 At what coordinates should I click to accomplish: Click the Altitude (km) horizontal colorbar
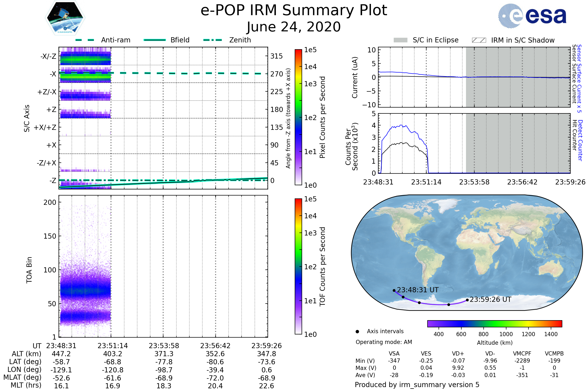pos(494,323)
